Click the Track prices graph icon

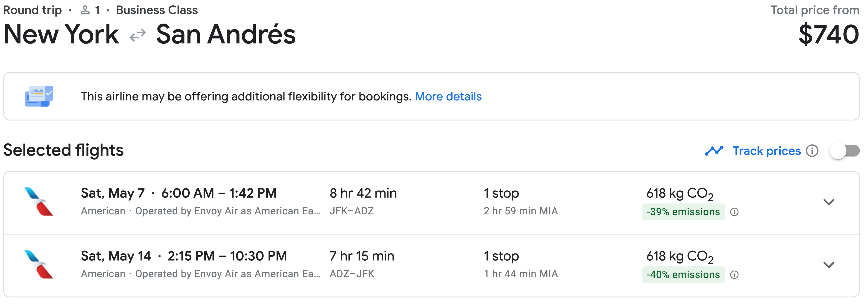[x=714, y=151]
